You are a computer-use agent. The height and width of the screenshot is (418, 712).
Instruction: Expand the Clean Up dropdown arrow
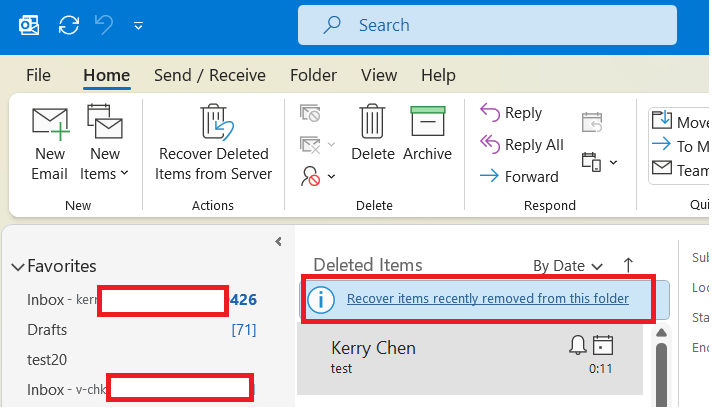[331, 145]
